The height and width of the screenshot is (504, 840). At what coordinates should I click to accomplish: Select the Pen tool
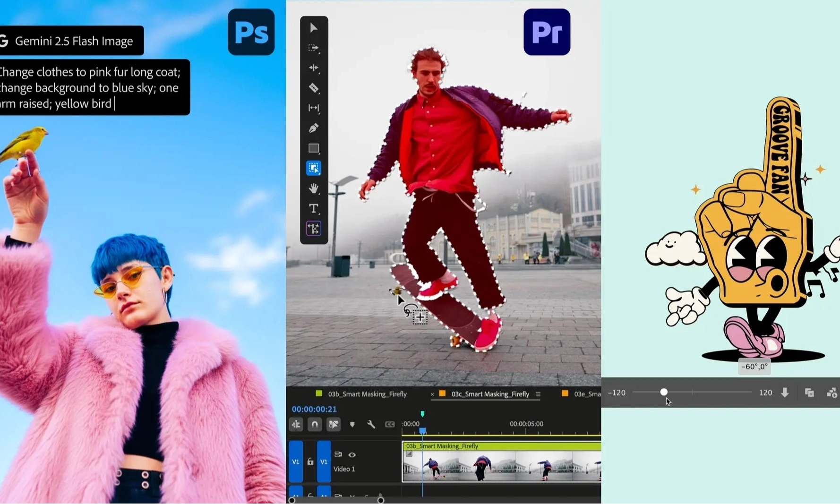314,127
